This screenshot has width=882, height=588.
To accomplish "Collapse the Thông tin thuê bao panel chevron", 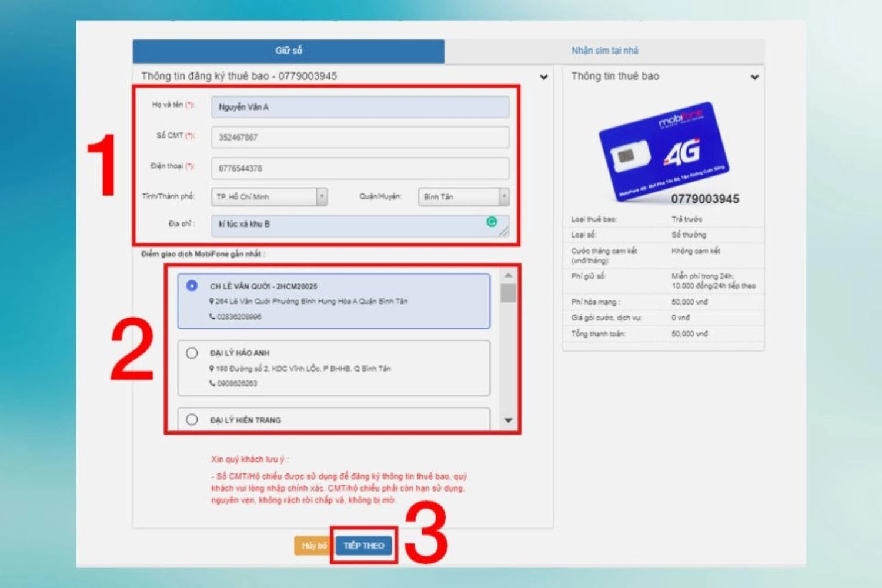I will 754,76.
